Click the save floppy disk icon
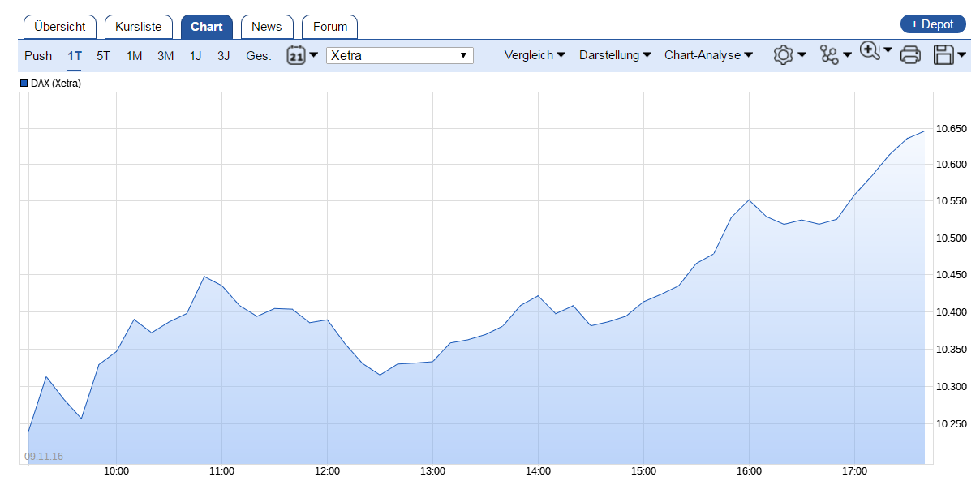980x481 pixels. click(944, 55)
